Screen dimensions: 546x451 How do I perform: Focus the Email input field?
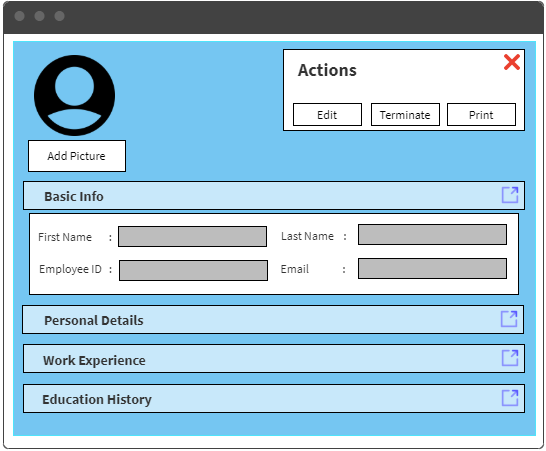pos(432,268)
